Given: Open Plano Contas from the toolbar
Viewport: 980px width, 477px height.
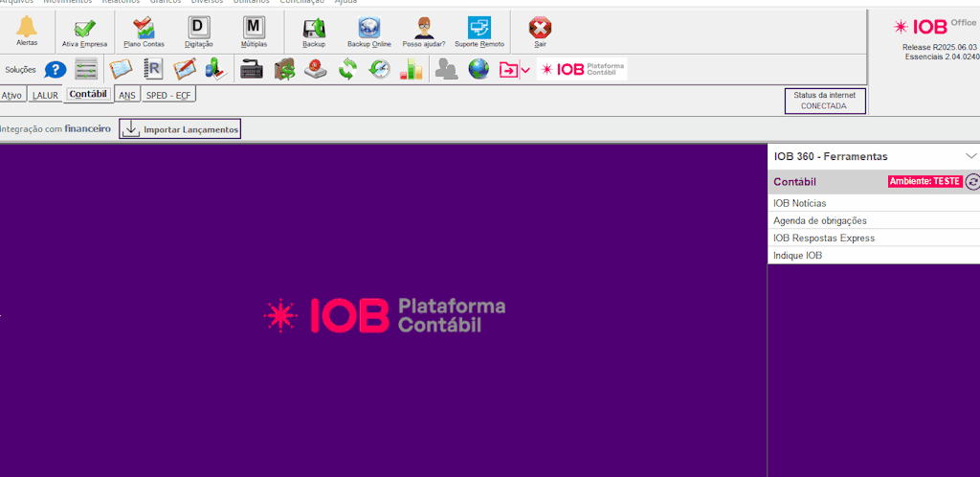Looking at the screenshot, I should click(x=144, y=31).
